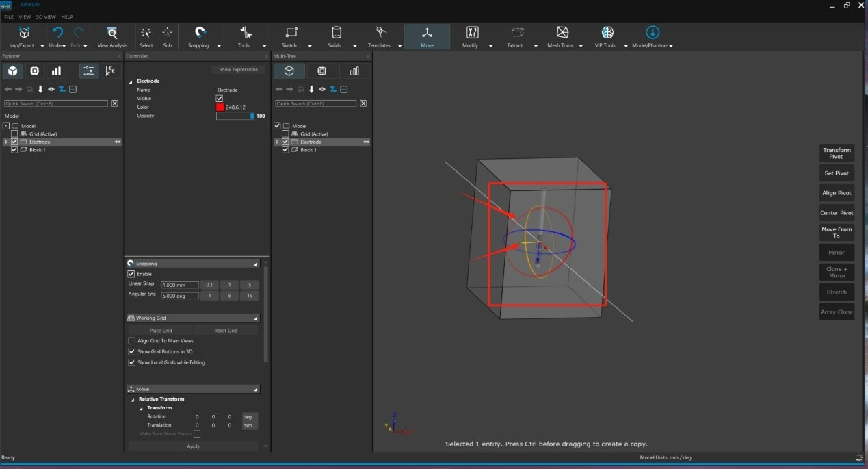
Task: Activate the Snapping magnet tool
Action: tap(200, 33)
